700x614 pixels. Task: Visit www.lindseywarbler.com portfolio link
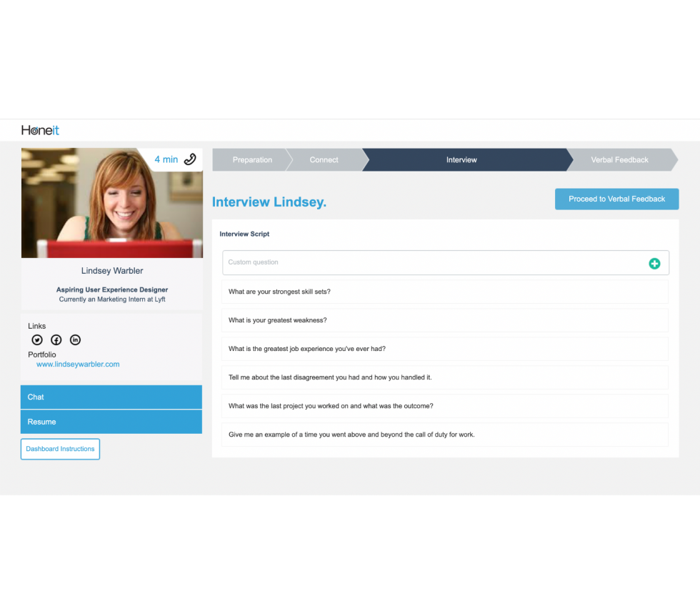[78, 364]
